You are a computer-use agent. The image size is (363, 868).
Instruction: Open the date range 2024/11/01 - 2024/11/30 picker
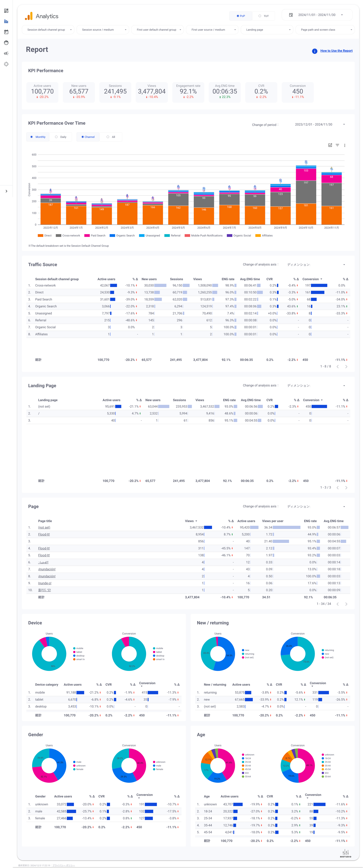tap(317, 15)
